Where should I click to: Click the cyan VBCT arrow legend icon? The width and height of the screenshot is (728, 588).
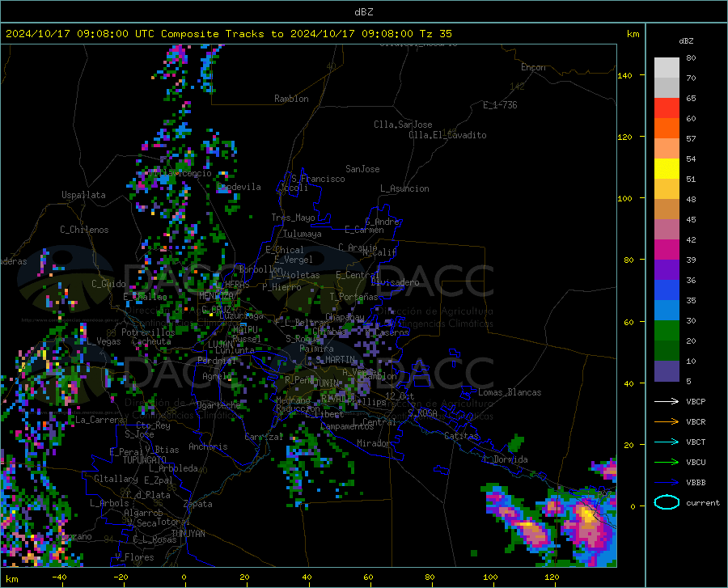(x=667, y=442)
